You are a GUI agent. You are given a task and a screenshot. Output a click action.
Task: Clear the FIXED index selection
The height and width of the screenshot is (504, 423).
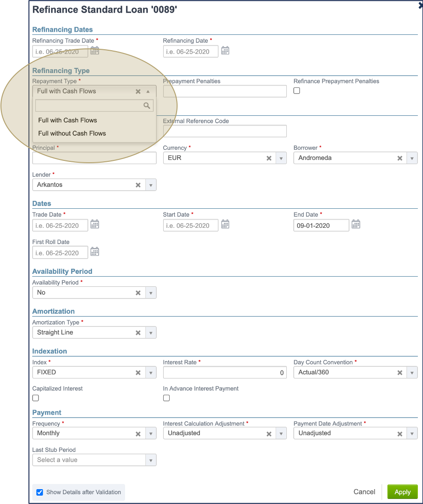[x=138, y=372]
